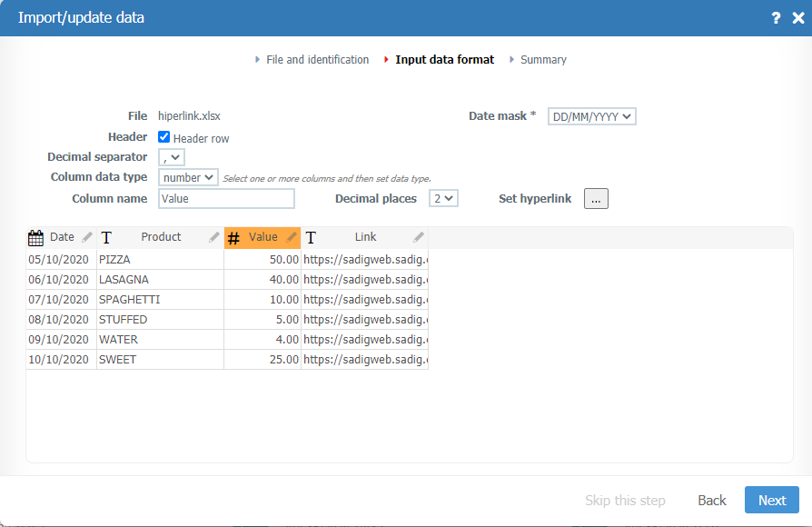
Task: Click the pencil edit icon in Link column
Action: coord(419,237)
